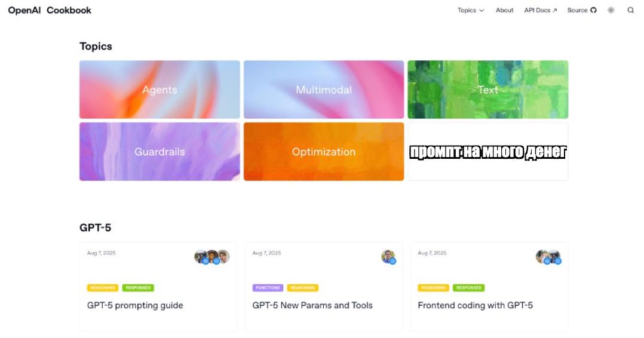Open API Docs external link
This screenshot has width=644, height=338.
pos(541,10)
